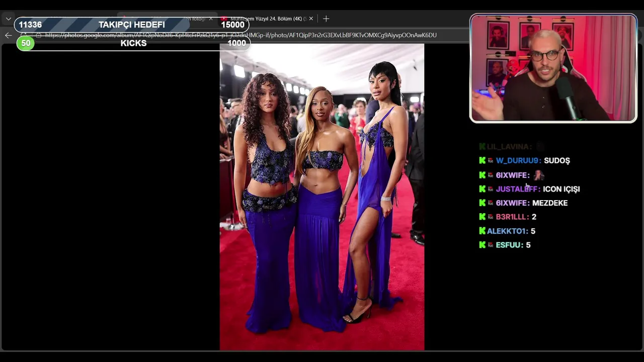Click the KICKS goal progress bar
This screenshot has width=644, height=362.
[133, 43]
